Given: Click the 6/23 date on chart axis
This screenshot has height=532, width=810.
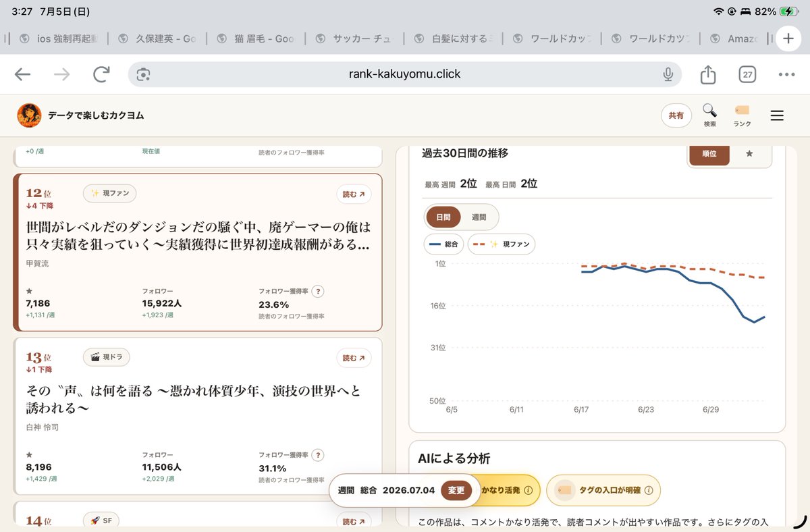Looking at the screenshot, I should tap(646, 410).
